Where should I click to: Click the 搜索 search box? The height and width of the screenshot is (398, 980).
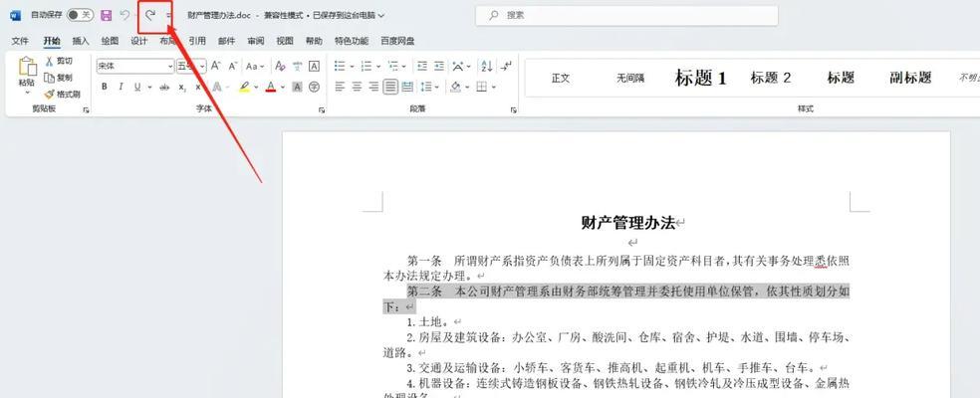(626, 15)
